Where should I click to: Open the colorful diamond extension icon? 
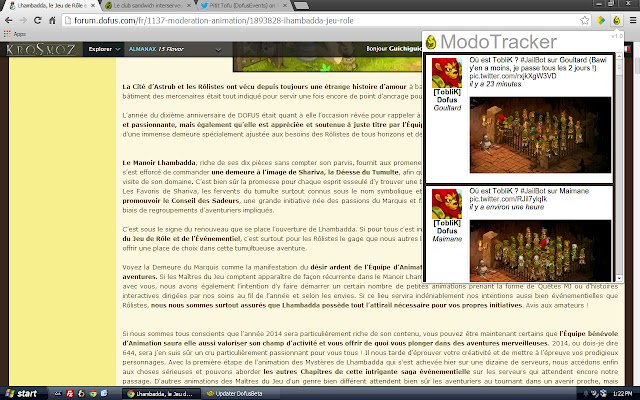click(x=601, y=20)
